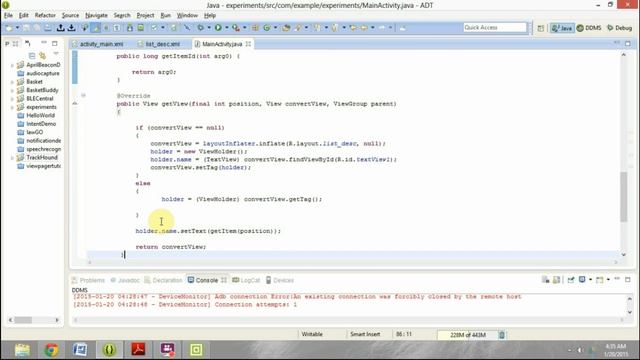The image size is (640, 360).
Task: Click the Run External Tools icon with red toolbox
Action: click(236, 28)
